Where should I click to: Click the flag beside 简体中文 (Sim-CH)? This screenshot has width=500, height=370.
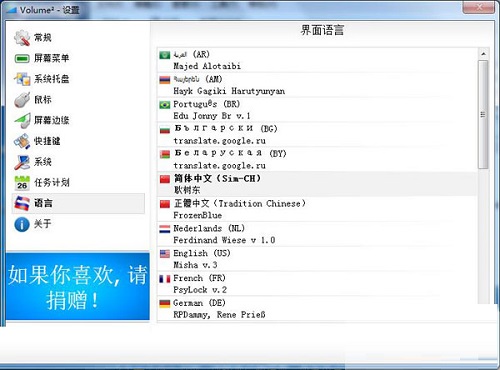click(x=165, y=179)
